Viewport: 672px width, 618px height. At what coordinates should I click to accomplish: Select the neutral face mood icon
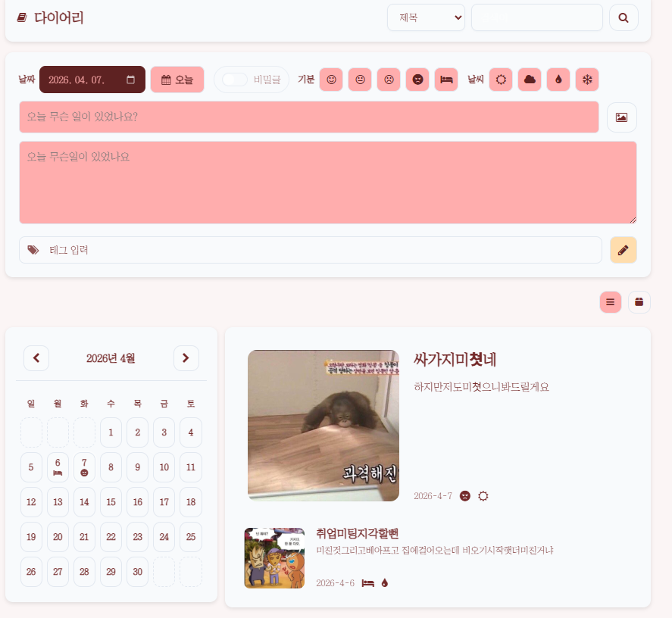coord(360,80)
